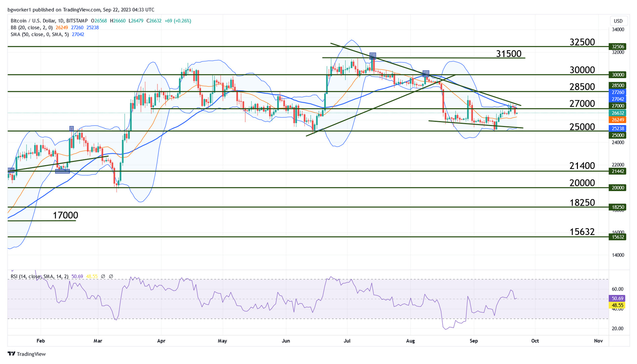Click the Sep label on the time axis
The height and width of the screenshot is (364, 637).
pos(474,341)
